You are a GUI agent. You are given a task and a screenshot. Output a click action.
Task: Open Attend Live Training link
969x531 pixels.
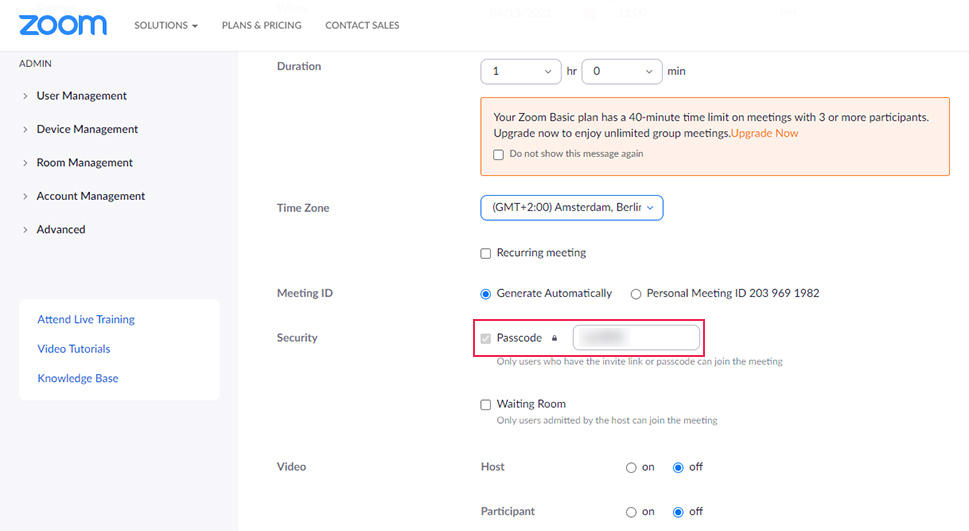(86, 320)
